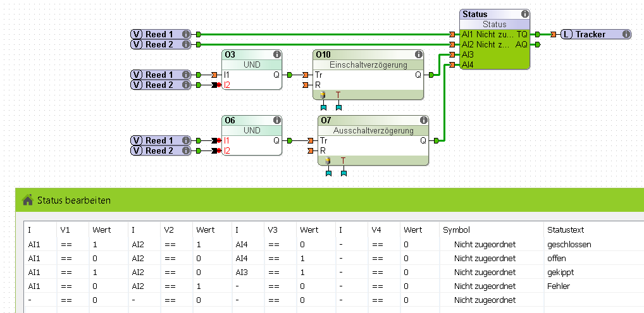Image resolution: width=644 pixels, height=313 pixels.
Task: Open the AI2 input cell in Fehler row
Action: click(x=137, y=286)
